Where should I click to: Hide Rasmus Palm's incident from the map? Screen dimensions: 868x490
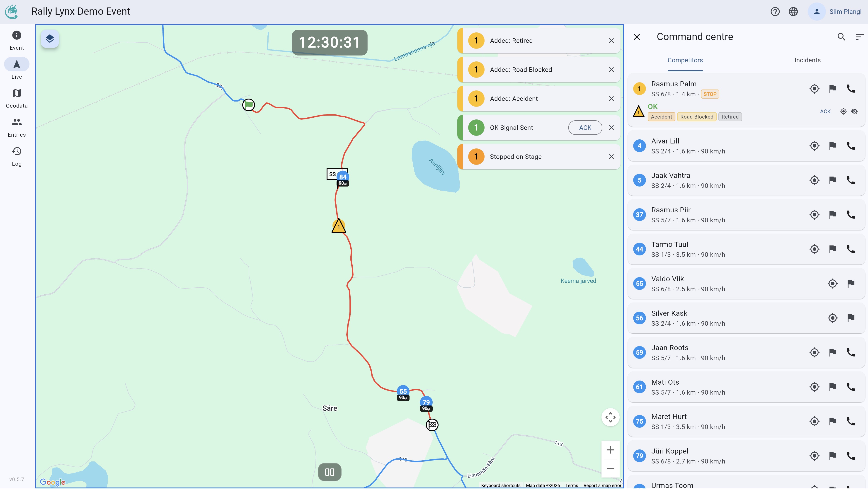tap(855, 111)
